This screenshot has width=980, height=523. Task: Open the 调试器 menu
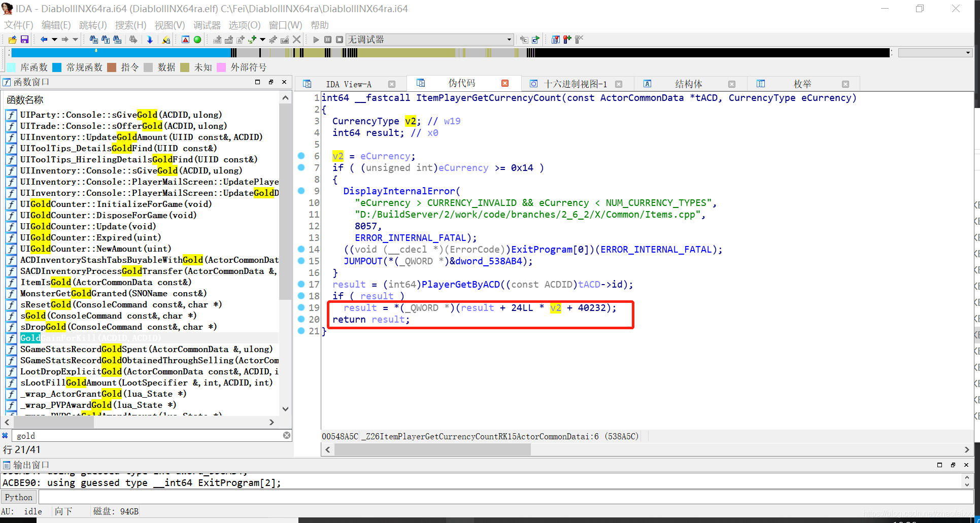(207, 25)
